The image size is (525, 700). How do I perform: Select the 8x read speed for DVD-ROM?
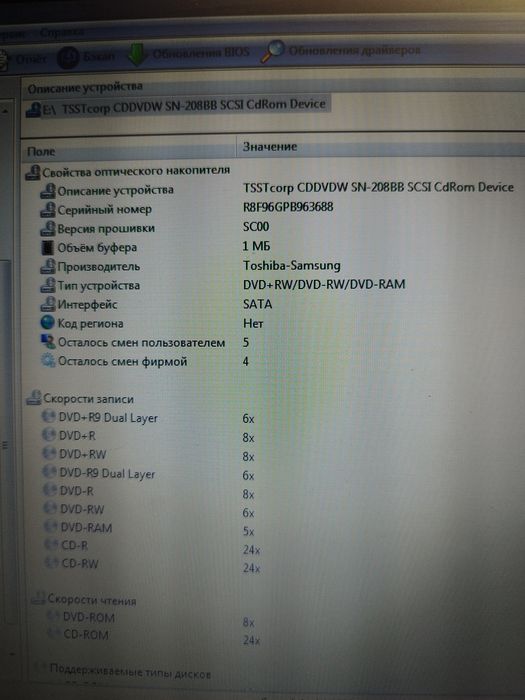pos(249,622)
